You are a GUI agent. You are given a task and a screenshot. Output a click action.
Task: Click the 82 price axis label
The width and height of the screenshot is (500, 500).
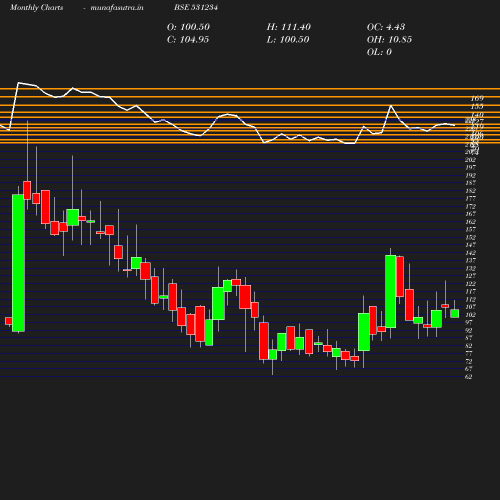click(x=469, y=346)
